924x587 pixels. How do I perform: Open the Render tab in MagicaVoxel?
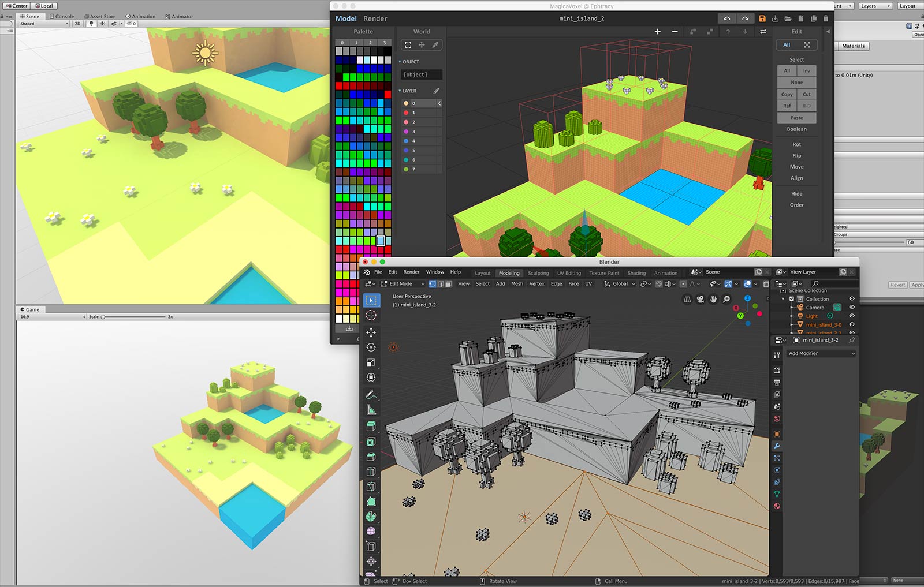375,18
